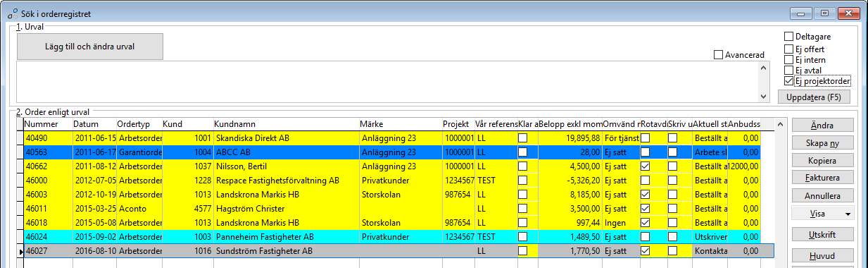Viewport: 868px width, 268px height.
Task: Click the Ordertyp column header
Action: click(x=139, y=124)
